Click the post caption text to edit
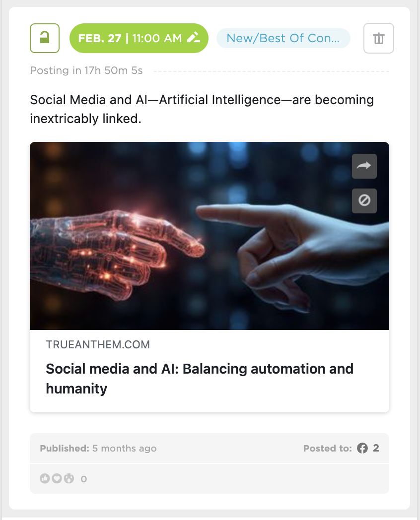The height and width of the screenshot is (520, 420). [201, 109]
